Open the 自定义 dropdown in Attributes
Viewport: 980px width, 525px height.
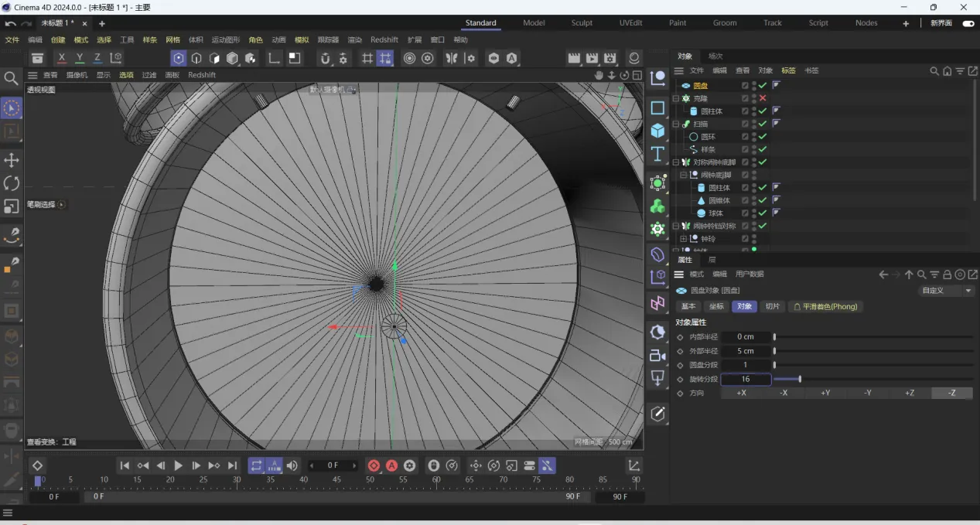tap(946, 291)
